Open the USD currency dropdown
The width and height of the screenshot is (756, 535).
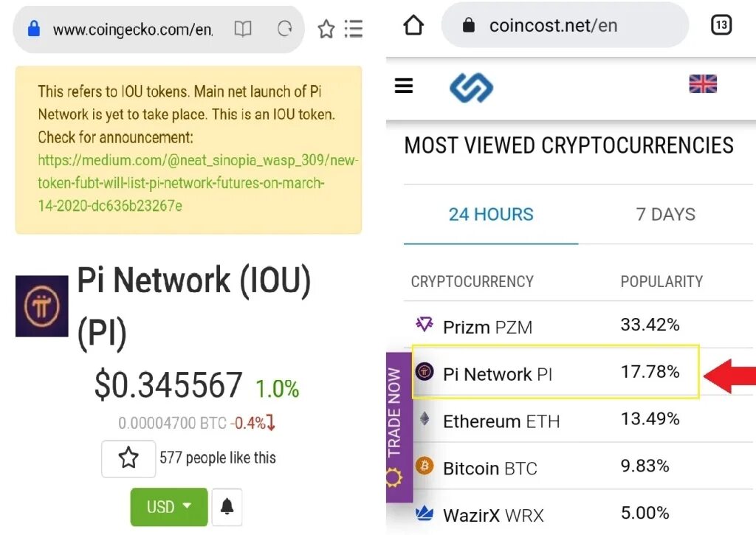point(169,507)
